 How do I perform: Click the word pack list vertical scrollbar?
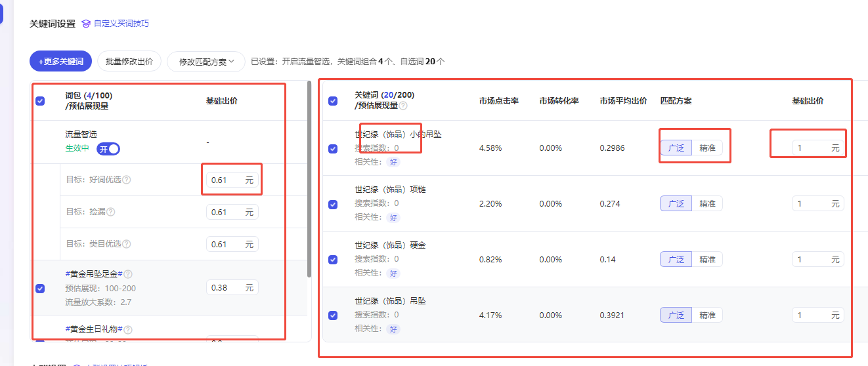309,177
